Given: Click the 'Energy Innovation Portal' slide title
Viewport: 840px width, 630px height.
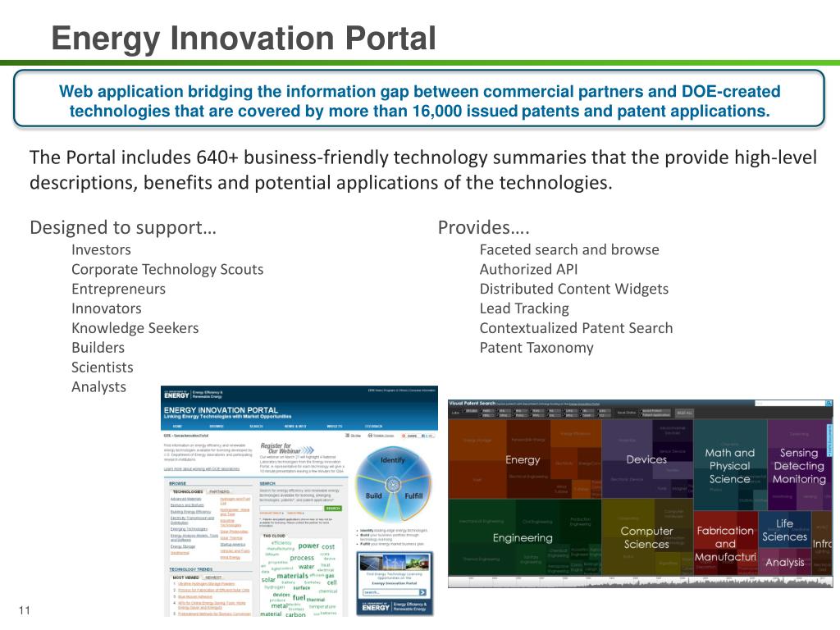Looking at the screenshot, I should pos(244,39).
